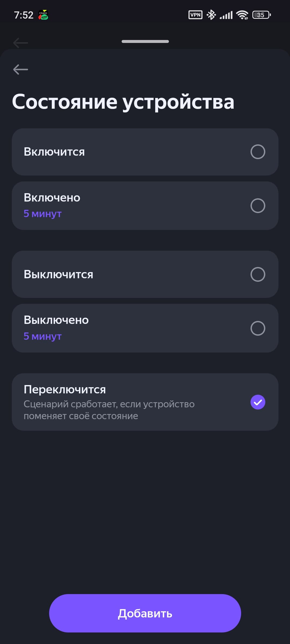Tap the Выключится label
290x644 pixels.
(59, 274)
